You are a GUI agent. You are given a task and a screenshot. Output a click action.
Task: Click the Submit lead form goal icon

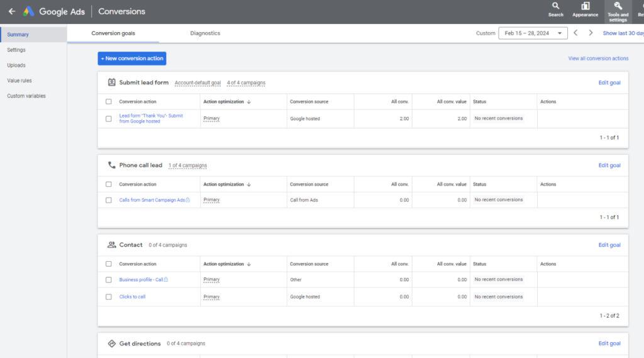[112, 82]
